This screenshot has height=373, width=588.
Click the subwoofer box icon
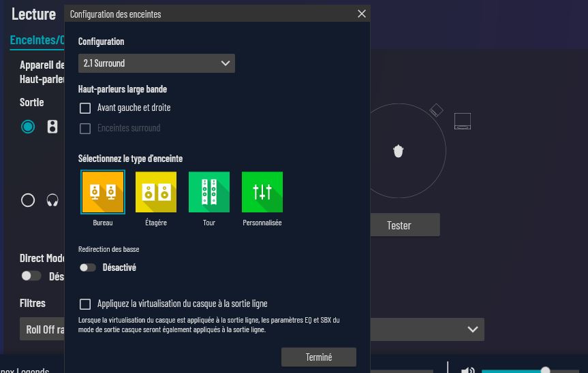point(463,121)
